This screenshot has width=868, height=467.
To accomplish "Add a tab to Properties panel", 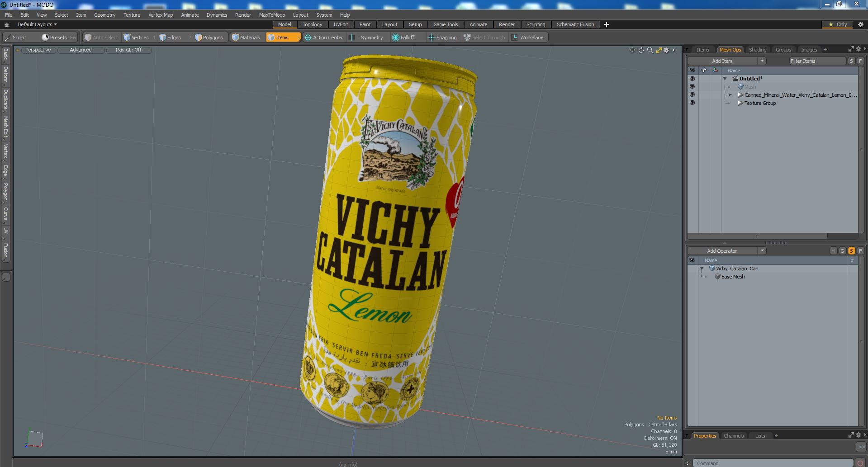I will (x=776, y=436).
